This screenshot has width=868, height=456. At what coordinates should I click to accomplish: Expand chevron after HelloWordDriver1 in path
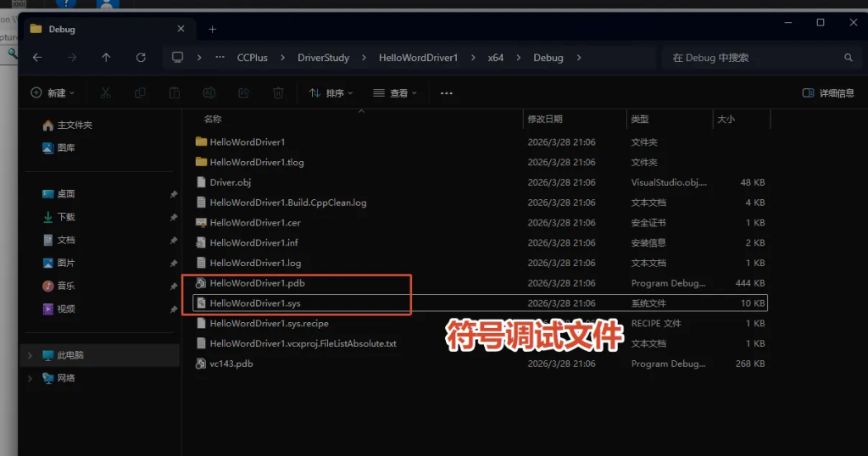coord(473,58)
